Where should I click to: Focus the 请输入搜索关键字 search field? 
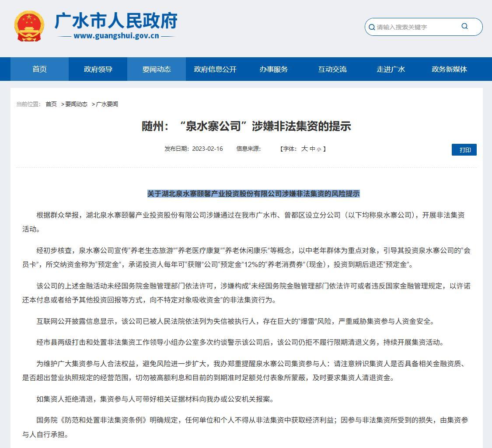point(415,27)
